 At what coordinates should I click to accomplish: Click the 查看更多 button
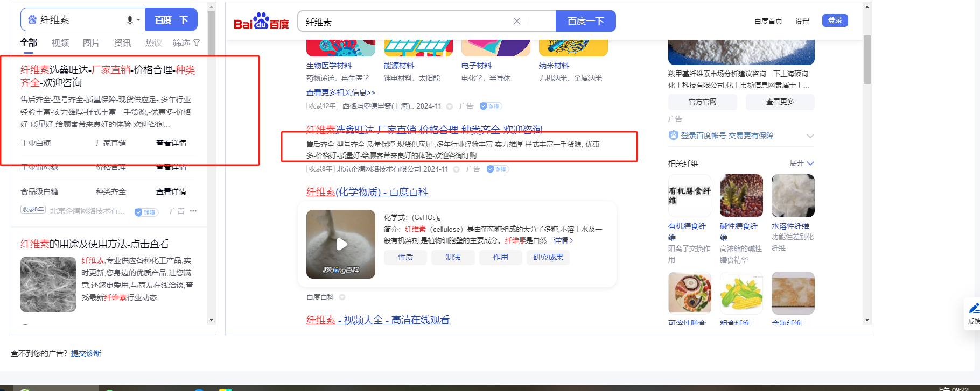[x=780, y=102]
